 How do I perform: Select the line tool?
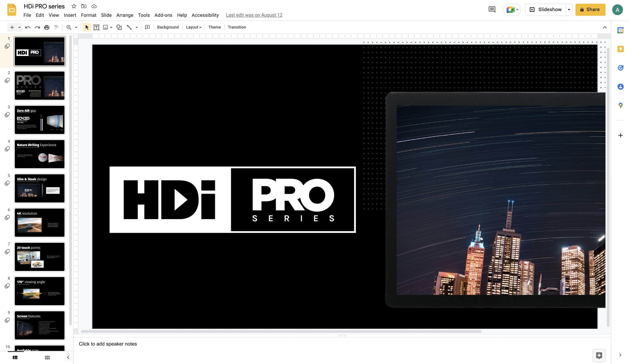[x=129, y=27]
